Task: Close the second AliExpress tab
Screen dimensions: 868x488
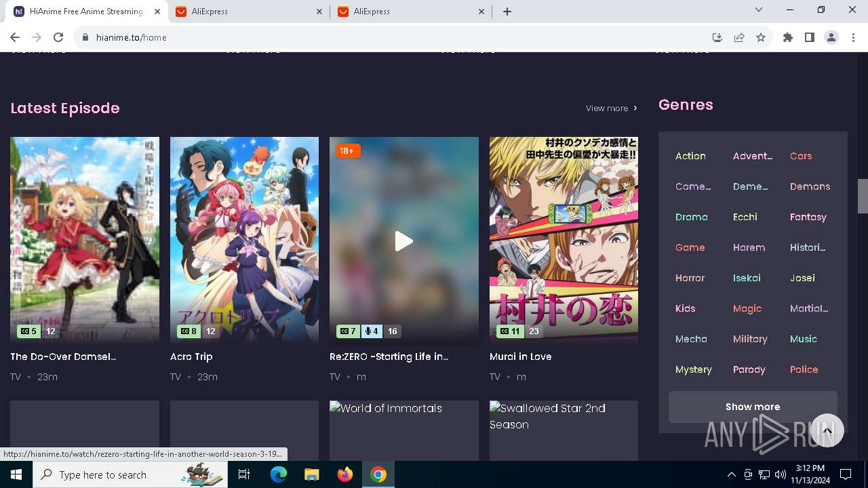Action: [481, 12]
